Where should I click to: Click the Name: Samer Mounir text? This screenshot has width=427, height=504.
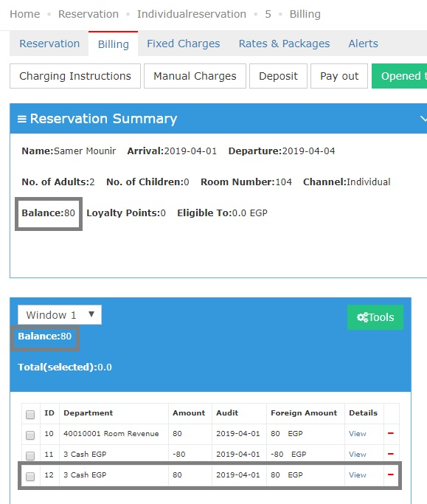point(69,151)
